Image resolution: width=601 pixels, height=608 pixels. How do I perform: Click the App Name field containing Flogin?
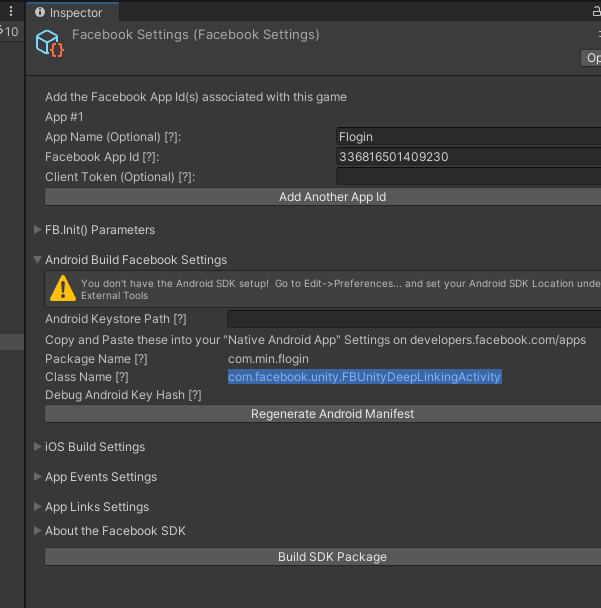tap(468, 136)
